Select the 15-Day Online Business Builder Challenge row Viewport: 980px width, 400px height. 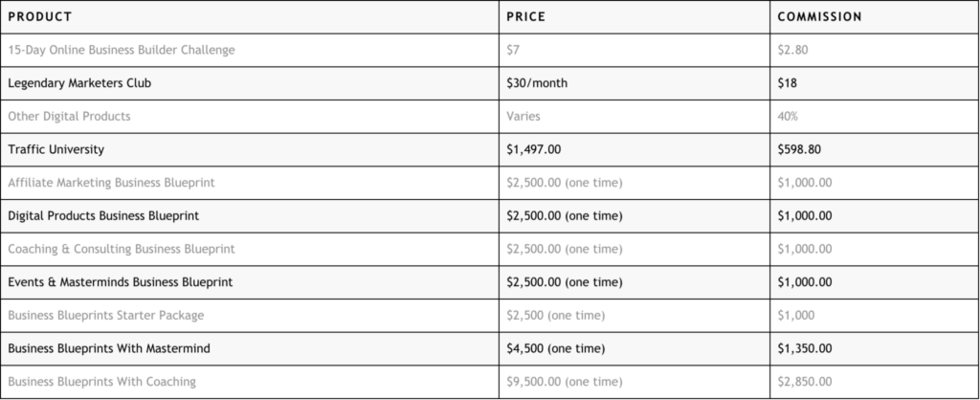coord(121,50)
